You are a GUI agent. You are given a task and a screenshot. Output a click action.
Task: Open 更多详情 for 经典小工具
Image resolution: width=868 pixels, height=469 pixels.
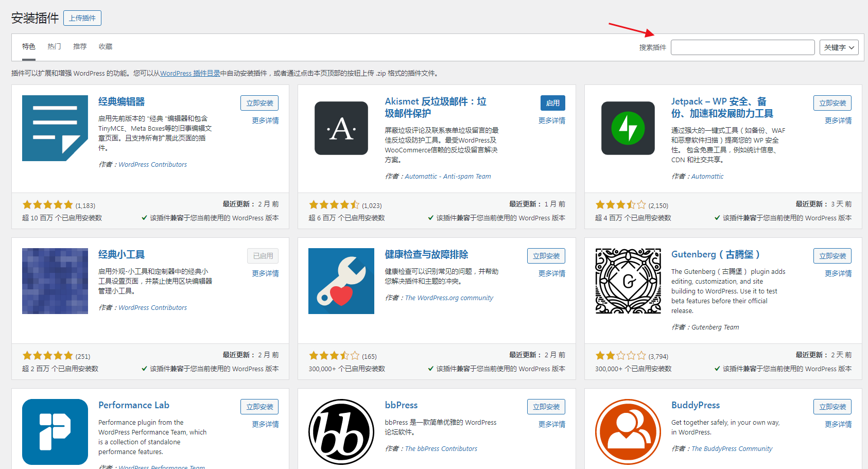tap(265, 273)
